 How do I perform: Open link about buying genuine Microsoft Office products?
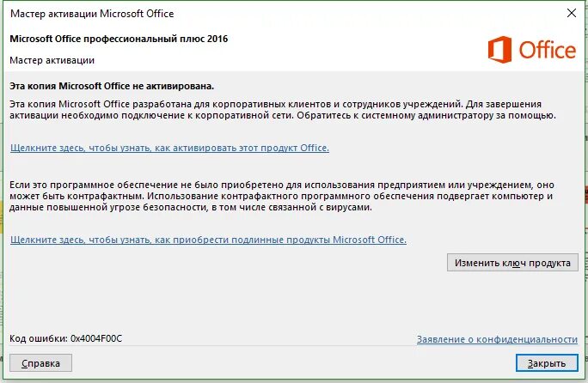208,240
